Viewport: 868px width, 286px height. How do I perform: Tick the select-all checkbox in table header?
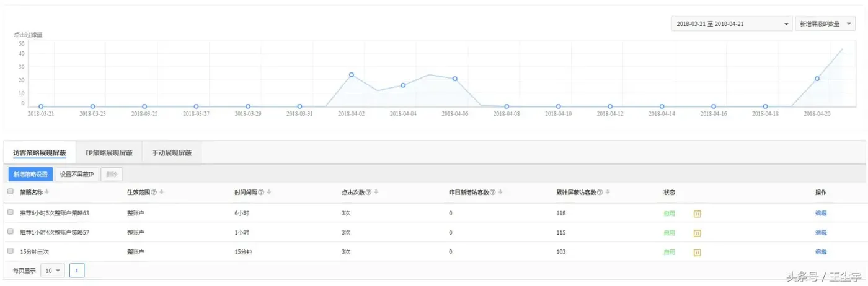[x=10, y=192]
